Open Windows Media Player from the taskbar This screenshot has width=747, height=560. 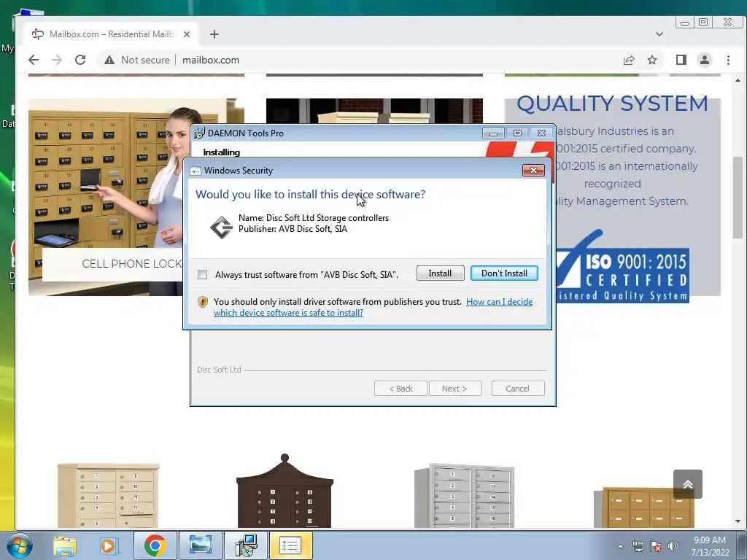click(x=108, y=545)
